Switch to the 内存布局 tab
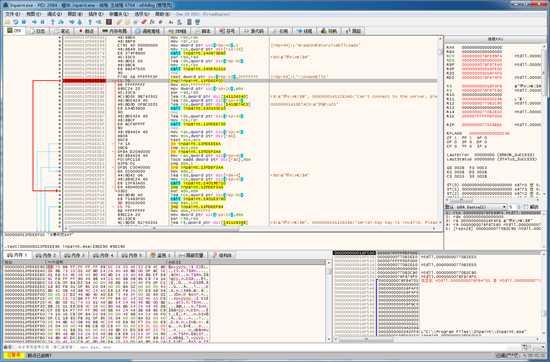 114,31
